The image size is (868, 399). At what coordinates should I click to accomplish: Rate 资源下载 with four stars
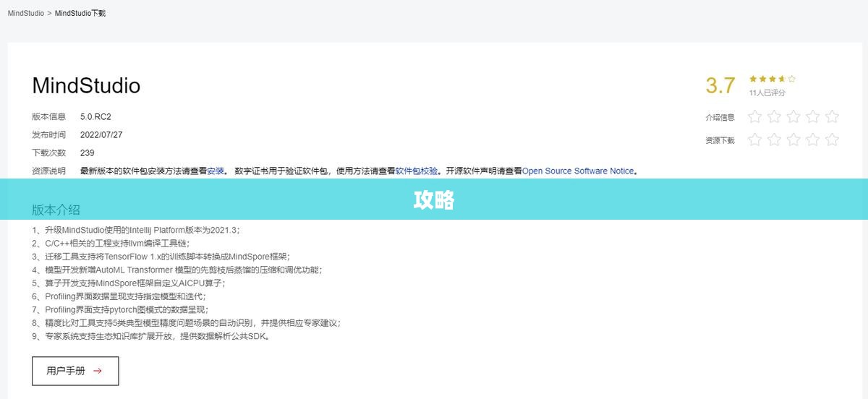coord(813,140)
